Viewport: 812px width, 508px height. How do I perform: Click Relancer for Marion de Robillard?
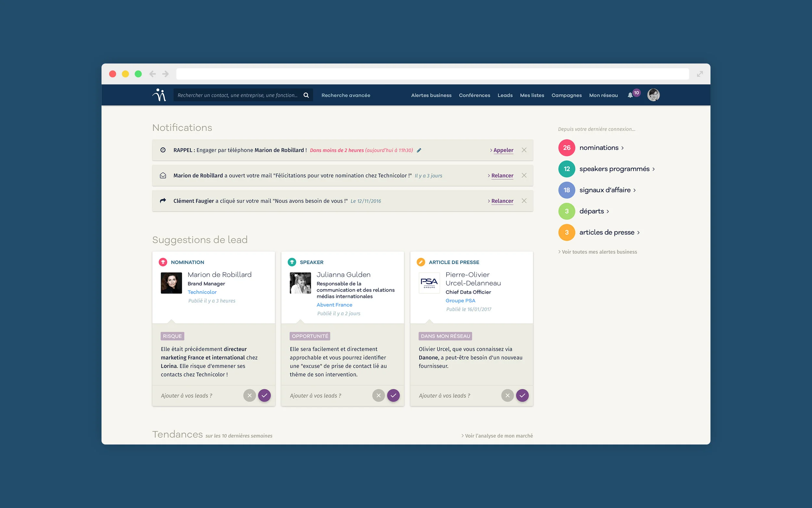coord(502,176)
